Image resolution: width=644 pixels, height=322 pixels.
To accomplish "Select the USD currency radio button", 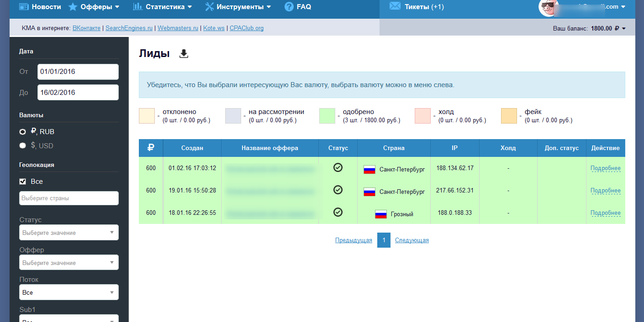I will click(22, 146).
